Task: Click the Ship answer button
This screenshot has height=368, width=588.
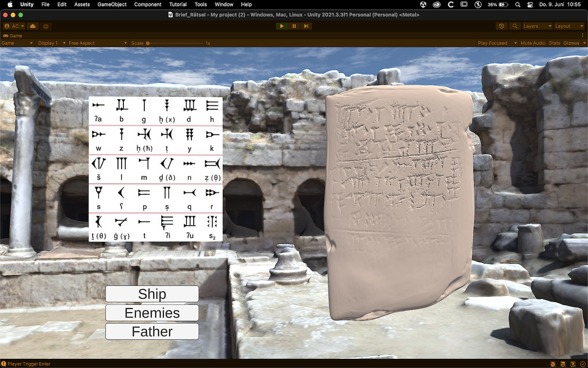Action: 152,294
